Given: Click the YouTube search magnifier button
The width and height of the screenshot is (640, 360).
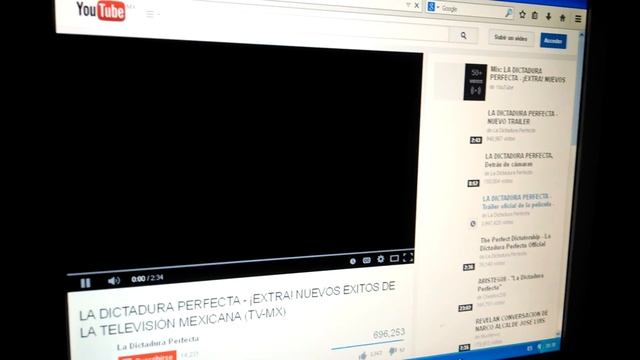Looking at the screenshot, I should (463, 36).
